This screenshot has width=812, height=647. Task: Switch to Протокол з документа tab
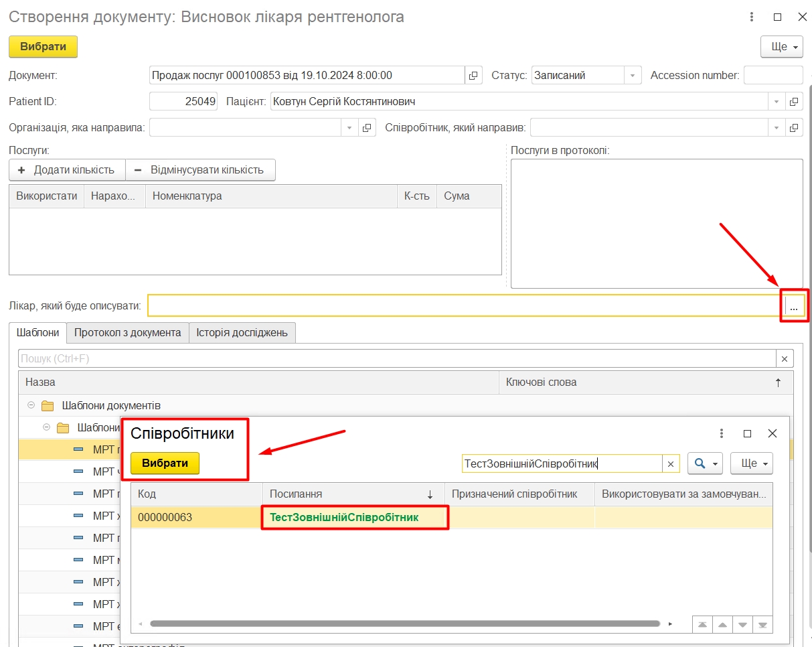pyautogui.click(x=128, y=333)
